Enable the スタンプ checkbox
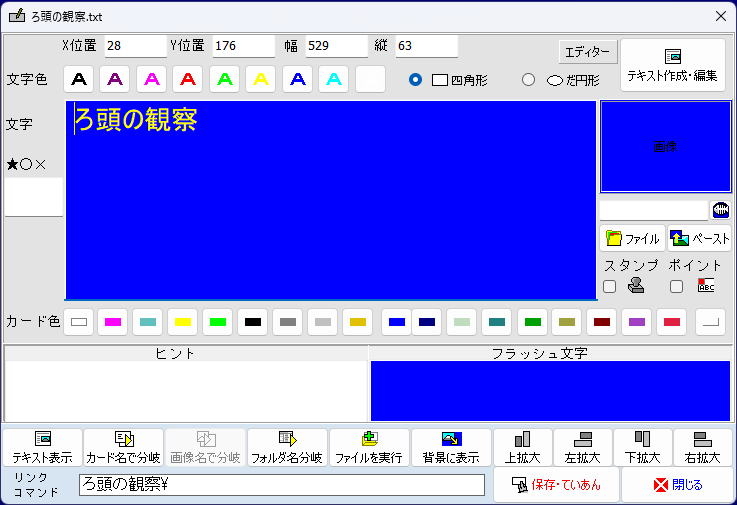The width and height of the screenshot is (737, 505). point(609,287)
